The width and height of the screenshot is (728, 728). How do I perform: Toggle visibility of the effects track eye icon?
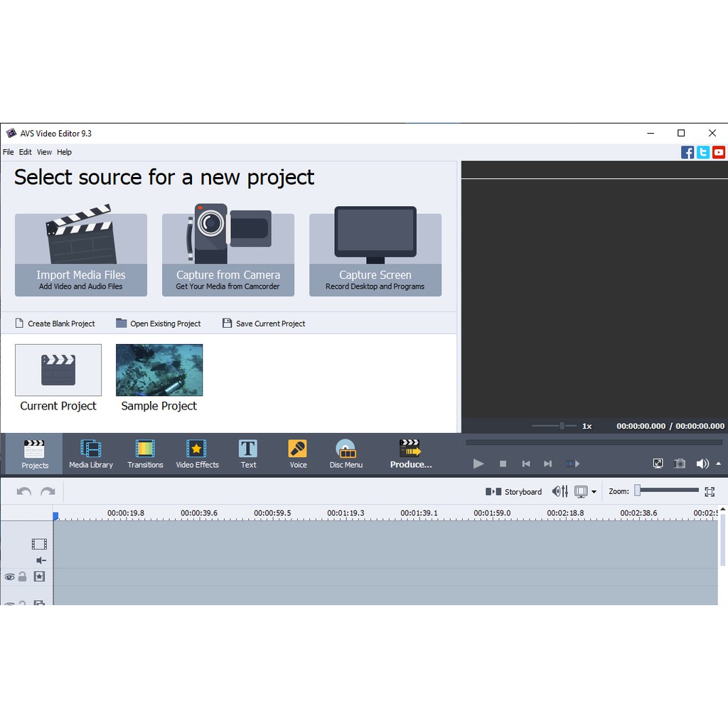tap(9, 577)
